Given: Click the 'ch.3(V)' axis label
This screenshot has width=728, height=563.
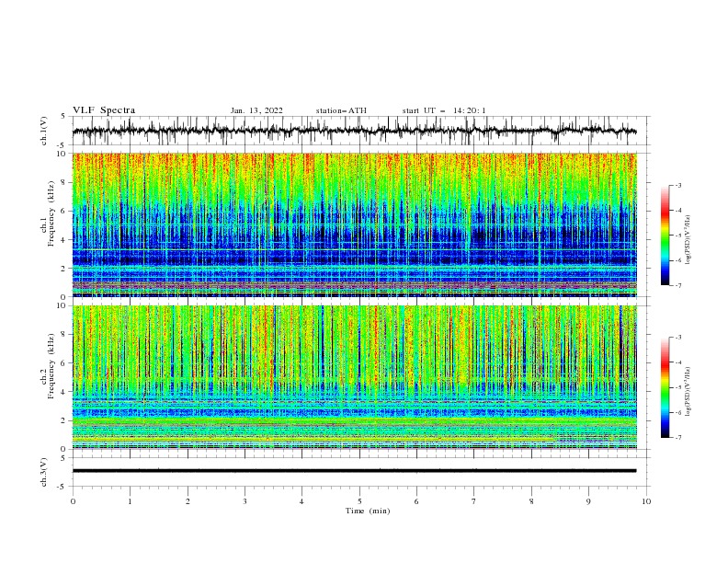Looking at the screenshot, I should point(44,472).
